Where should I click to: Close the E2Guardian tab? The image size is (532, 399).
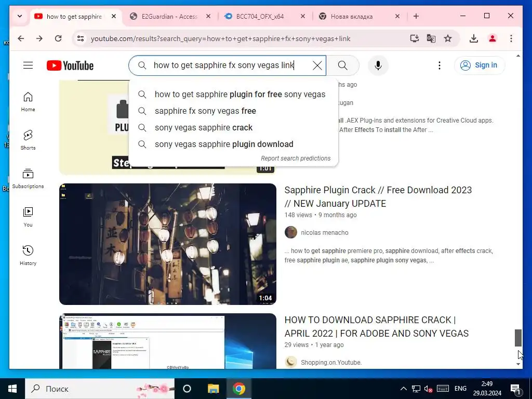[x=208, y=16]
